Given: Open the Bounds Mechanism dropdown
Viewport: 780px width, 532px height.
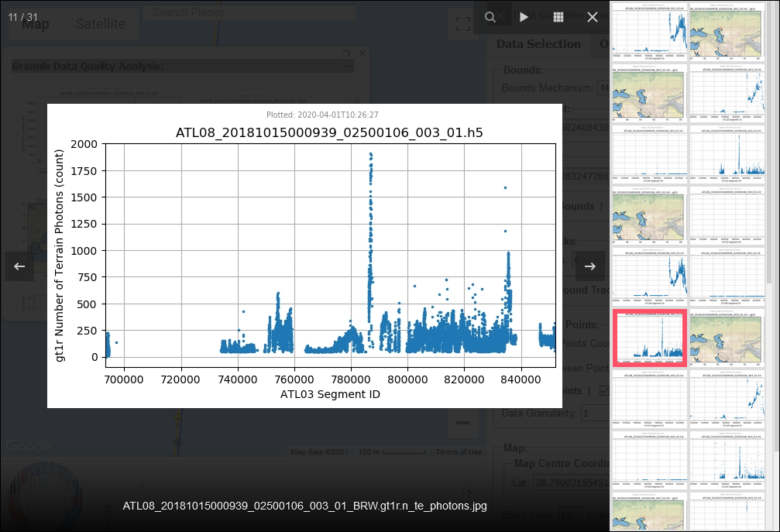Looking at the screenshot, I should click(x=601, y=88).
